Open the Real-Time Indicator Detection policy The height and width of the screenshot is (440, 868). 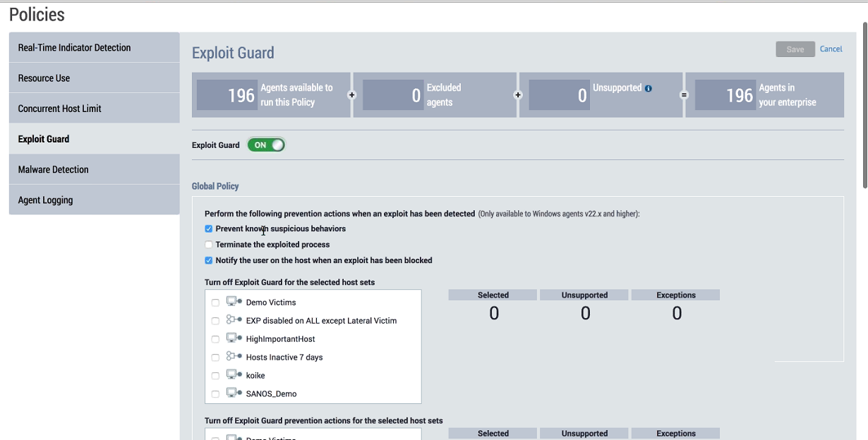[95, 47]
